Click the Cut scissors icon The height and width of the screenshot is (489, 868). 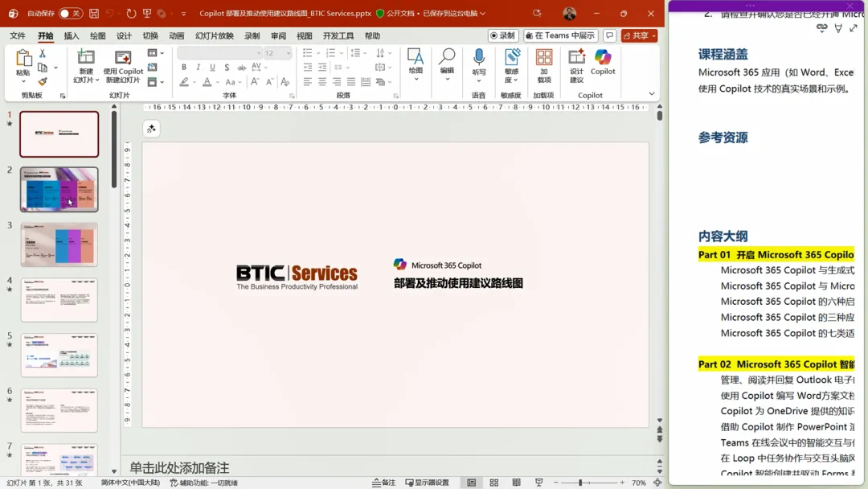pos(43,53)
